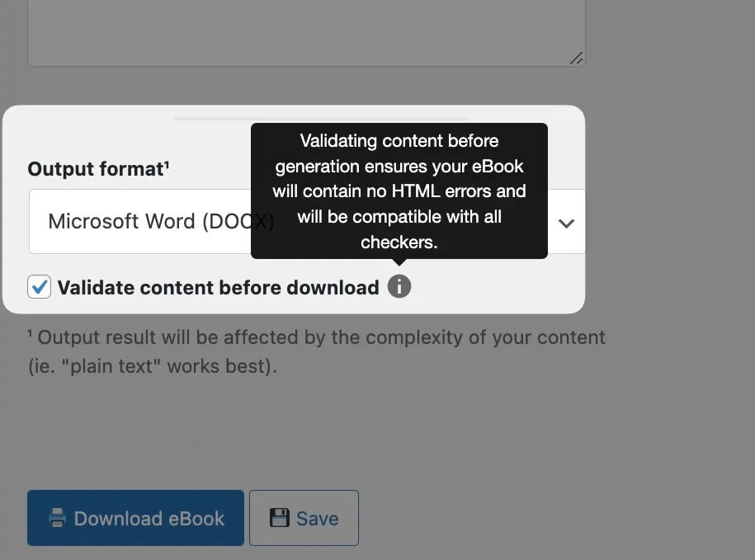Download the eBook with the blue button
The height and width of the screenshot is (560, 755).
135,518
